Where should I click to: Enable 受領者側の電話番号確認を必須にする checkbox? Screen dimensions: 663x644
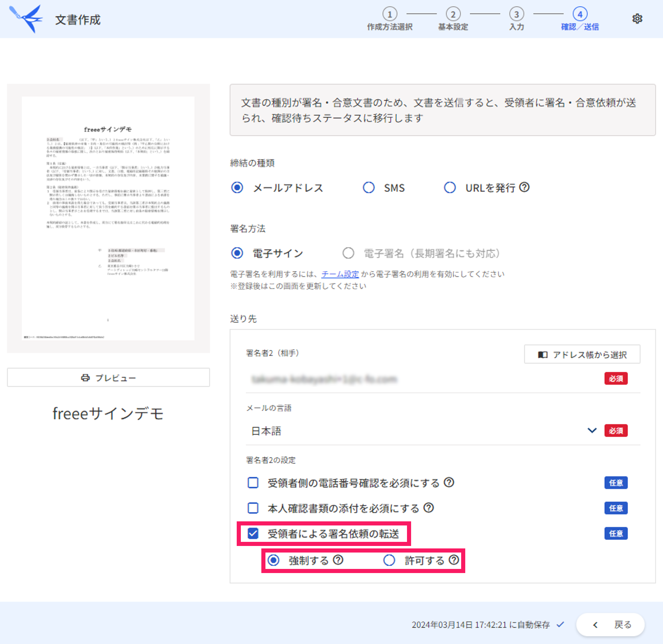[x=253, y=483]
